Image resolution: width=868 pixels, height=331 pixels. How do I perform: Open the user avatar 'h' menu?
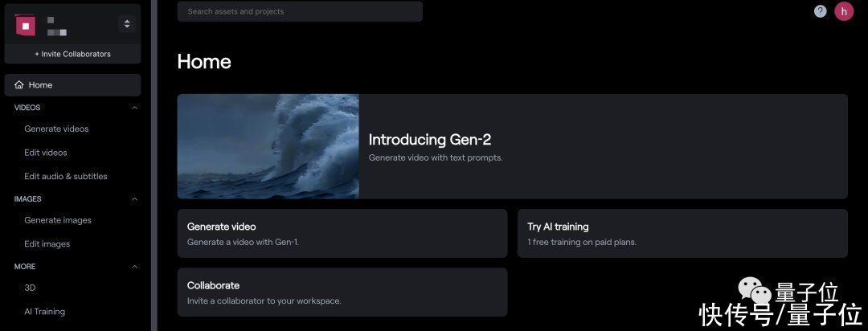tap(844, 11)
